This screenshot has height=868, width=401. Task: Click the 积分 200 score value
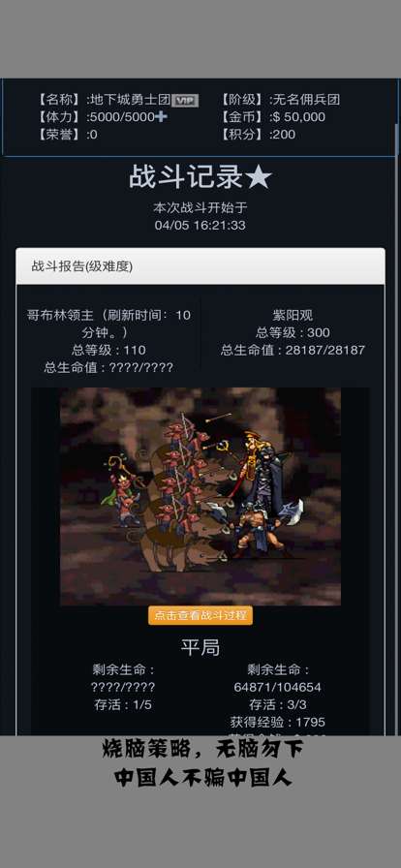click(283, 135)
